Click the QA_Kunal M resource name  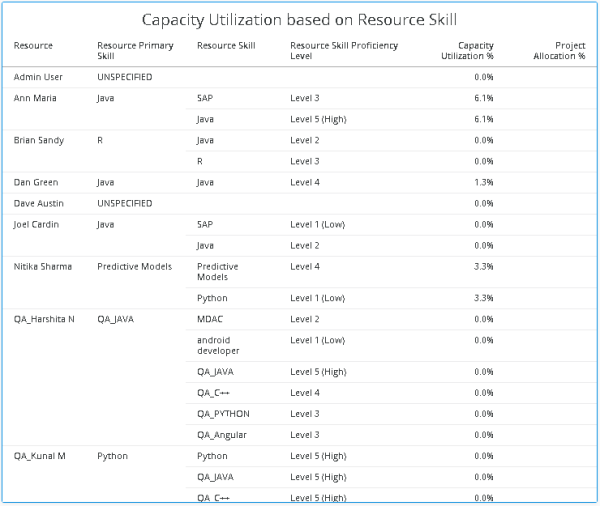(x=40, y=456)
